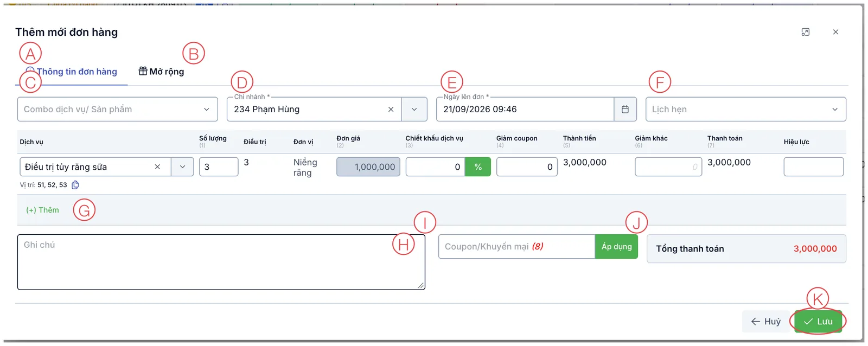Click the Niềng răng unit text

point(305,168)
